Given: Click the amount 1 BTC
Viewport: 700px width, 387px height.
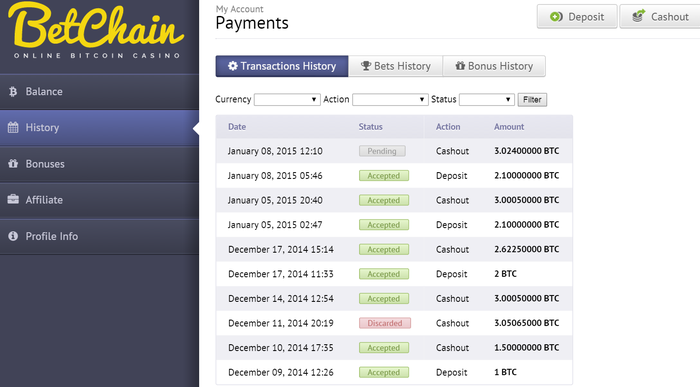Looking at the screenshot, I should [x=505, y=372].
